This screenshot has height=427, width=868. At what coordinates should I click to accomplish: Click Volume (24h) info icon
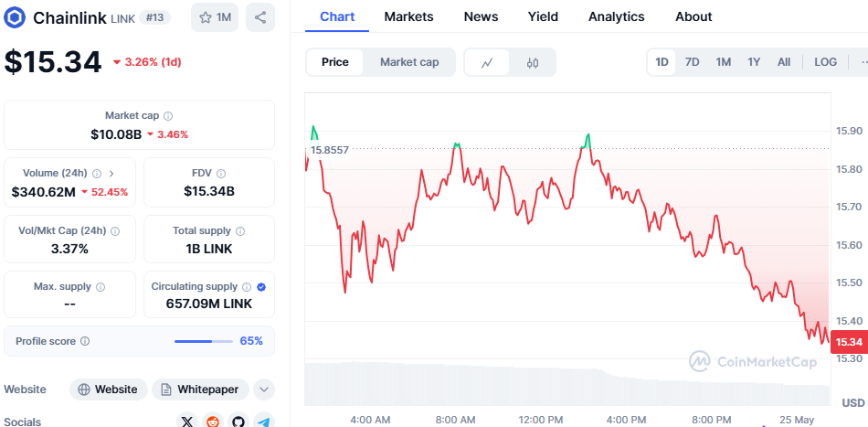pyautogui.click(x=97, y=174)
